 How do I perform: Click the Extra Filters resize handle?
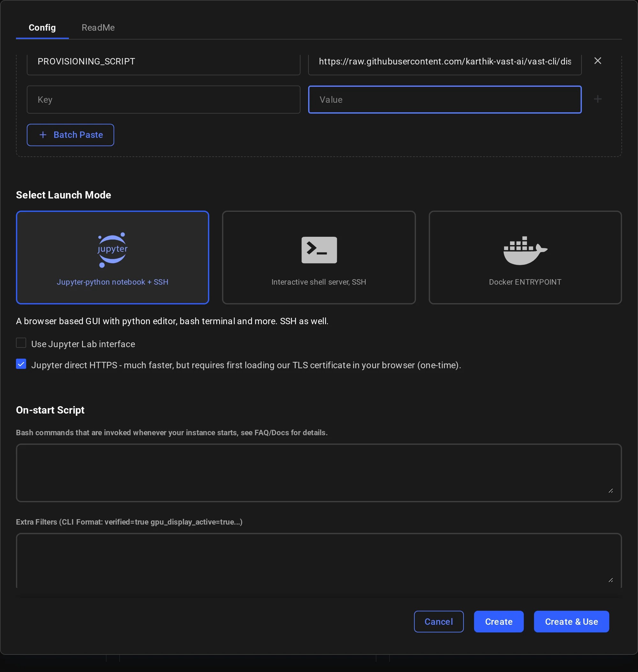tap(611, 580)
